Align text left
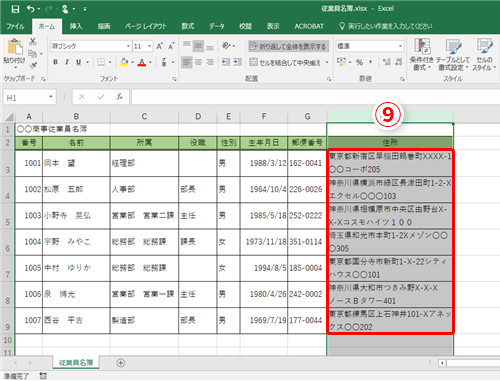 coord(187,62)
